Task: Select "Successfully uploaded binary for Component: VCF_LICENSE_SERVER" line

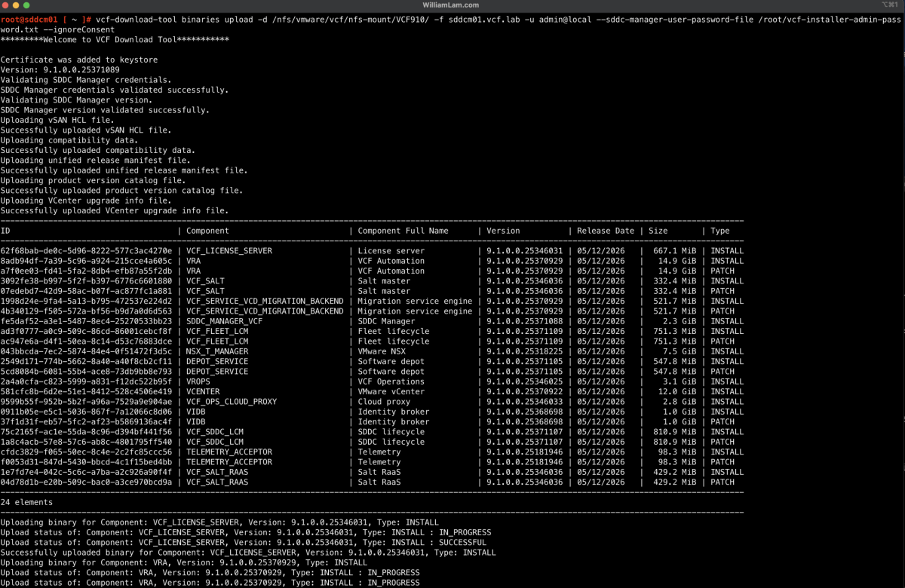Action: coord(248,553)
